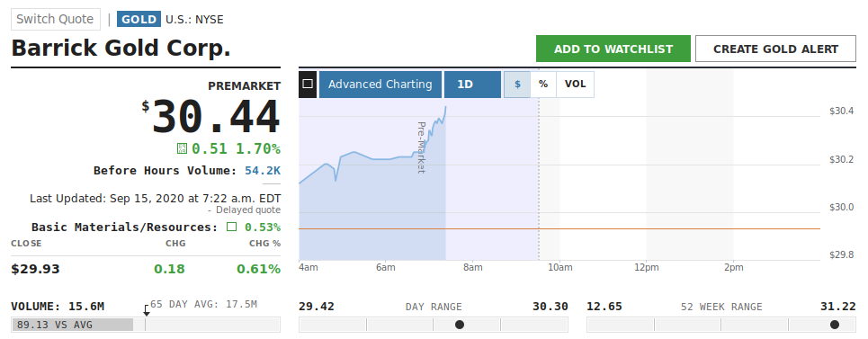Click the black fullscreen chart icon

tap(308, 84)
